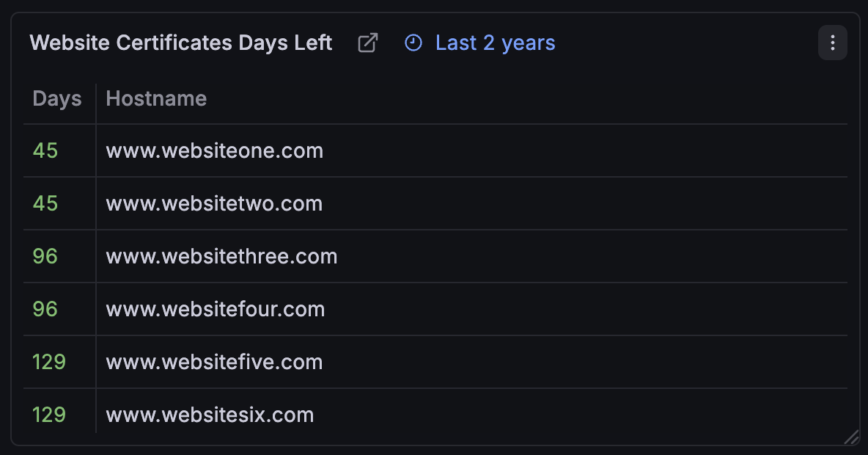Screen dimensions: 868x455
Task: Click the www.websitefour.com table row
Action: pos(215,309)
